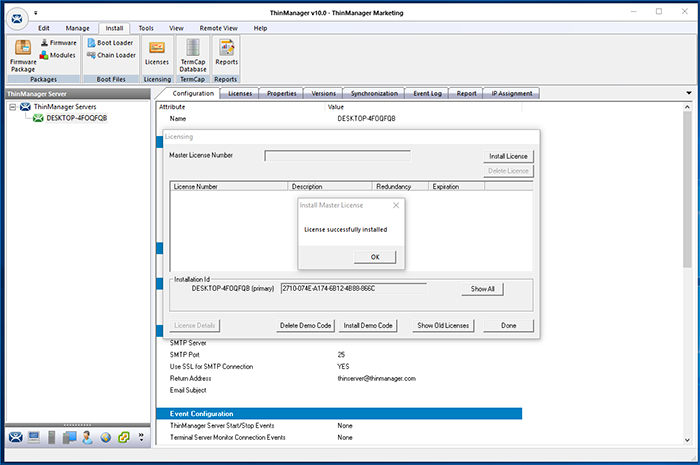Click the scrollbar up arrow
Screen dimensions: 700x465
pyautogui.click(x=687, y=107)
